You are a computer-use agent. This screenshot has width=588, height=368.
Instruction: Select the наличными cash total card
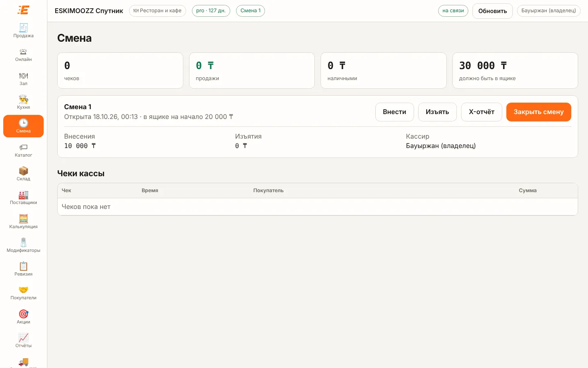(383, 70)
